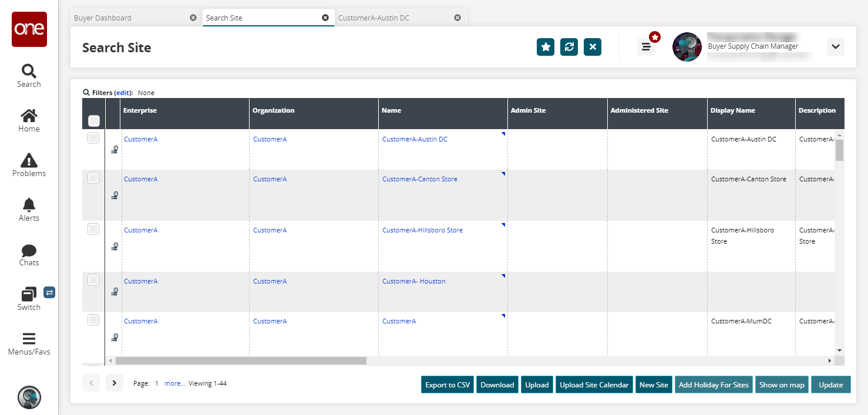
Task: Expand the user profile dropdown chevron
Action: 835,47
